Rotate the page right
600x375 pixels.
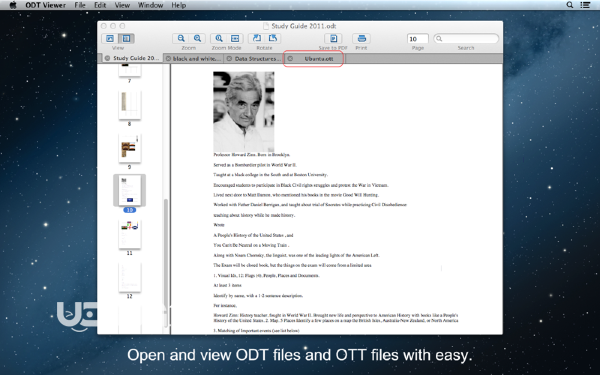pos(273,38)
